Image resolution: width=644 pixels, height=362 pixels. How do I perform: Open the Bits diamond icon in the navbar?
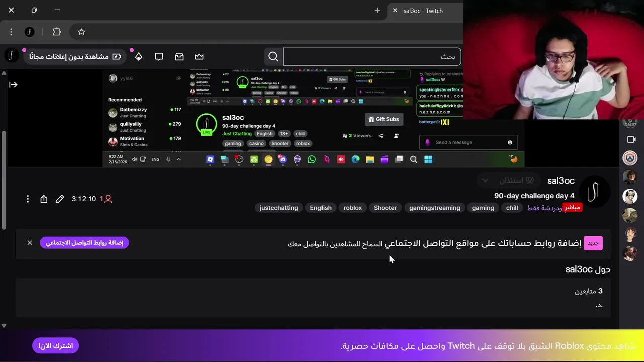[139, 57]
